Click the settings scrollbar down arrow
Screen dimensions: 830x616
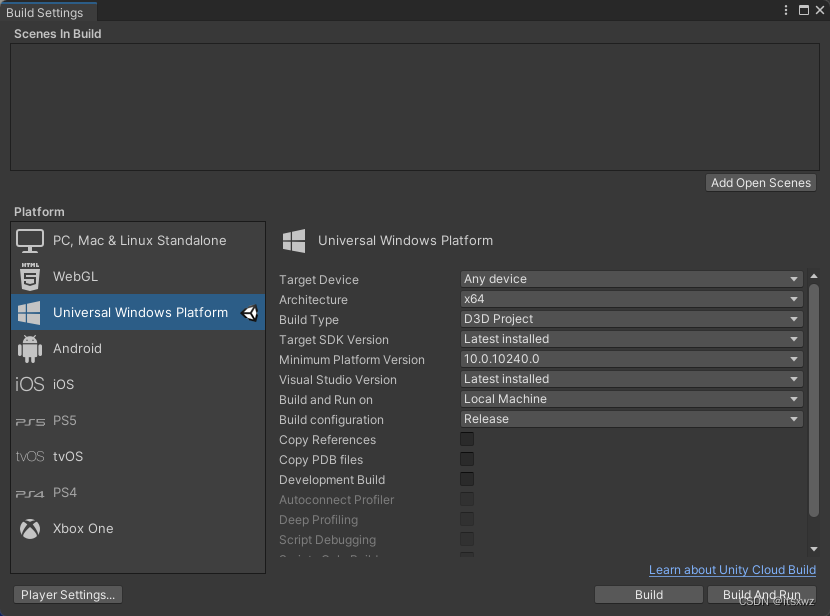pos(814,549)
